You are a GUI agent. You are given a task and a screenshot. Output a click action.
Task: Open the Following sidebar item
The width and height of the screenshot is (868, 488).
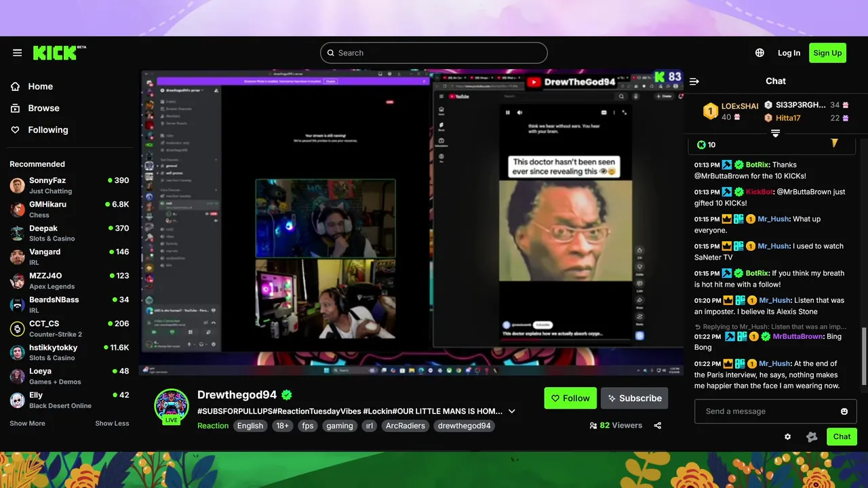click(x=69, y=130)
